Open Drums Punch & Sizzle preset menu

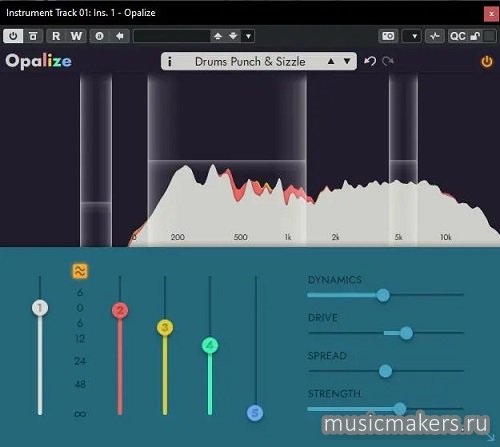click(x=250, y=62)
